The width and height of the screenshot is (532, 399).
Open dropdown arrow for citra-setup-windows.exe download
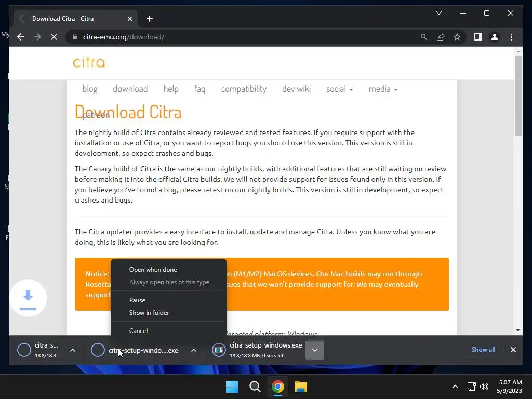[314, 350]
